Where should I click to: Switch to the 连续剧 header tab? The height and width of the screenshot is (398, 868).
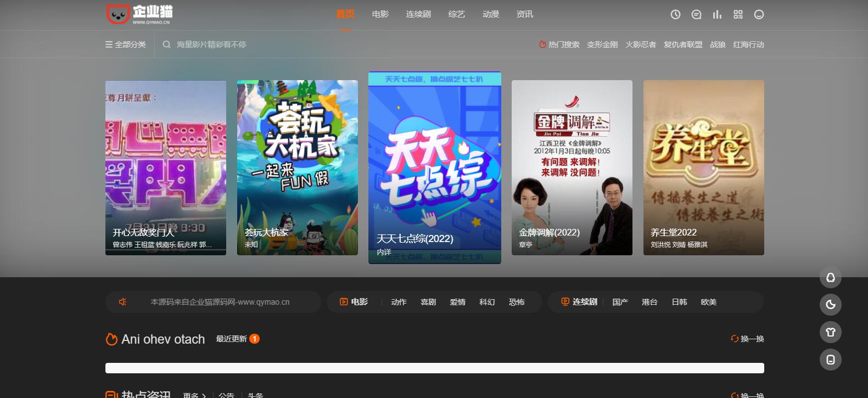coord(418,14)
